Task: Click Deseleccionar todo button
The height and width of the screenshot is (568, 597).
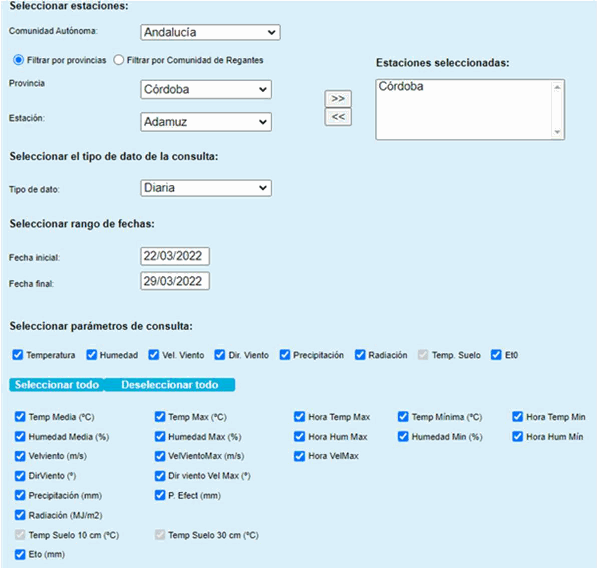Action: tap(170, 385)
